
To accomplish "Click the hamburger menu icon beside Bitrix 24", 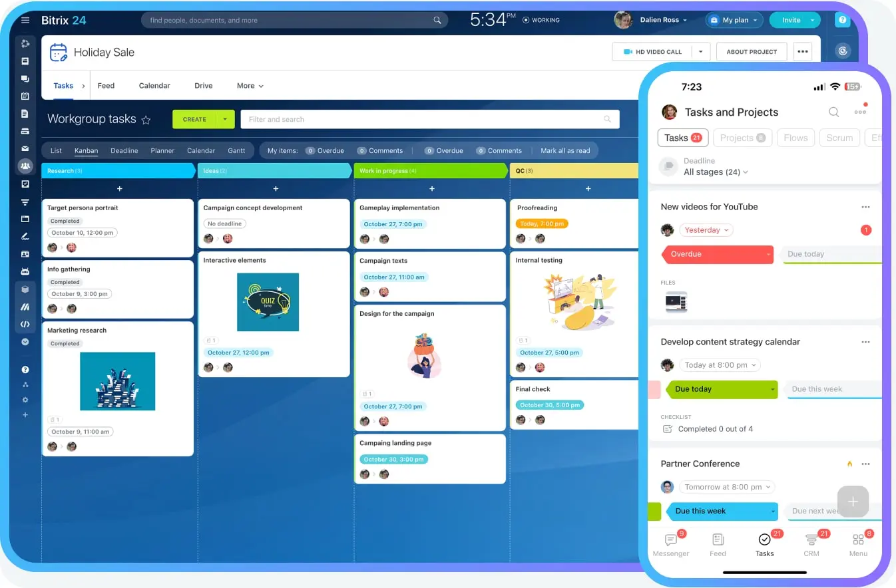I will [25, 21].
